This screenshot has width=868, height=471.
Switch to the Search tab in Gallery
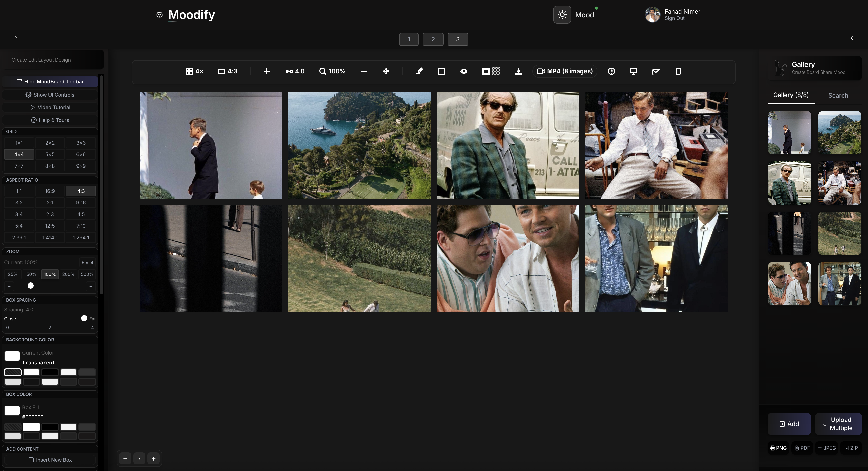[x=838, y=96]
